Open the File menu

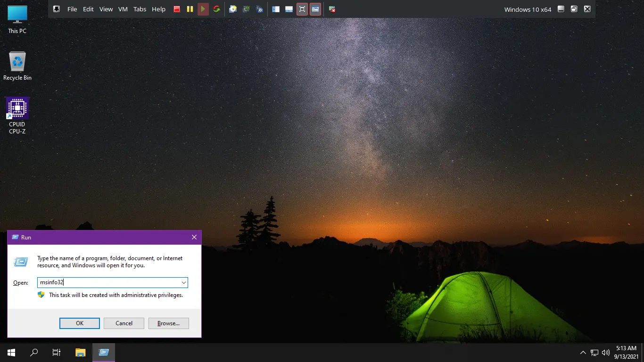(72, 9)
